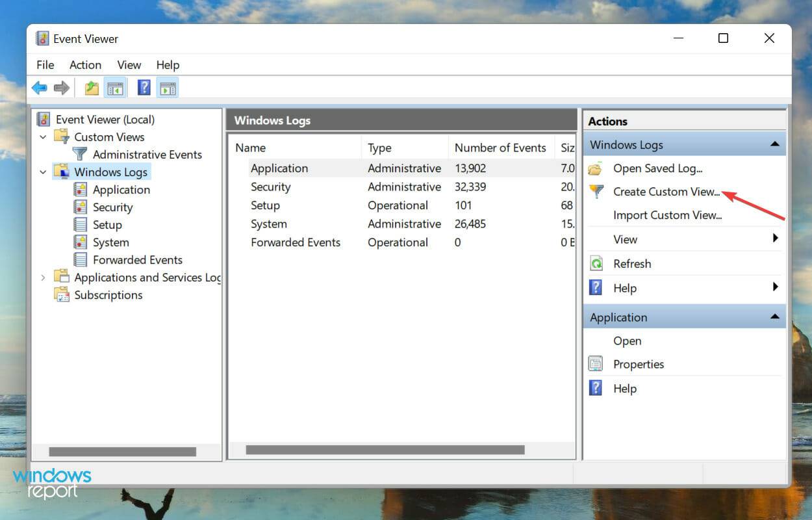Open the File menu

(x=45, y=65)
